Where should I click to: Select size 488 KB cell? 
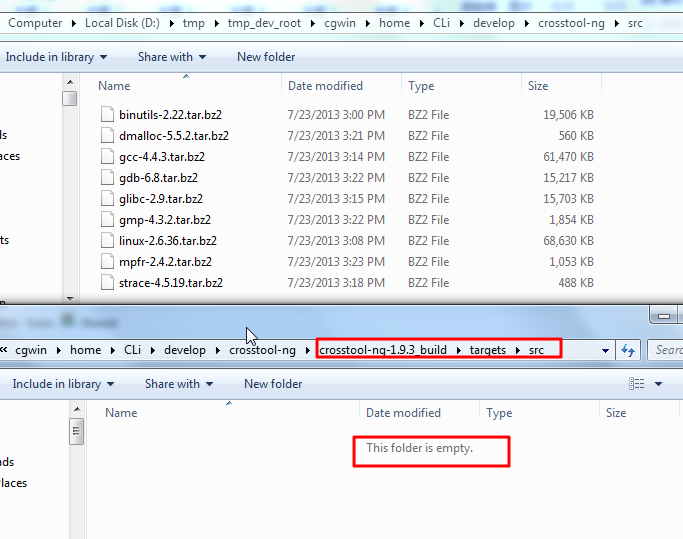(x=576, y=282)
